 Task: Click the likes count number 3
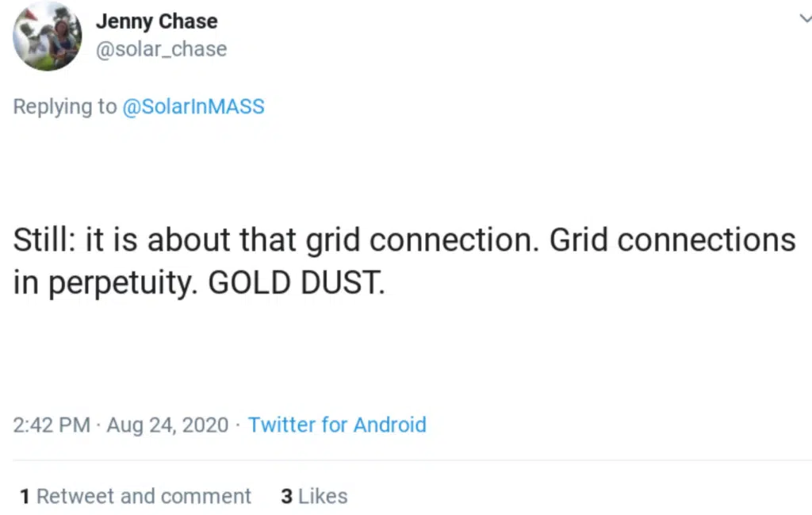coord(286,497)
